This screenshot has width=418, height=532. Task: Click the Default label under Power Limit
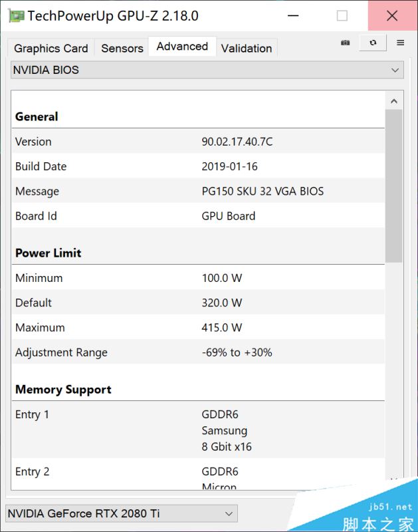[x=33, y=303]
